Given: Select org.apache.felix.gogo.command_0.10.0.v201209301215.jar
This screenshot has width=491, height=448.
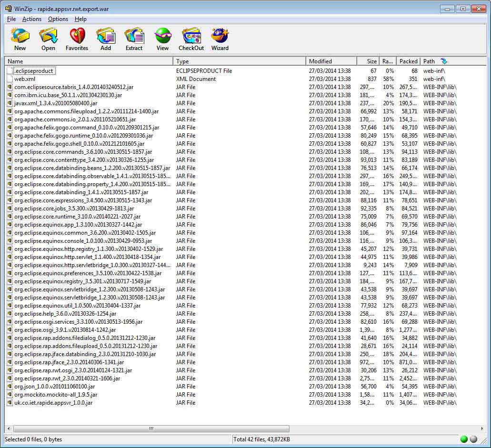Looking at the screenshot, I should (x=87, y=128).
